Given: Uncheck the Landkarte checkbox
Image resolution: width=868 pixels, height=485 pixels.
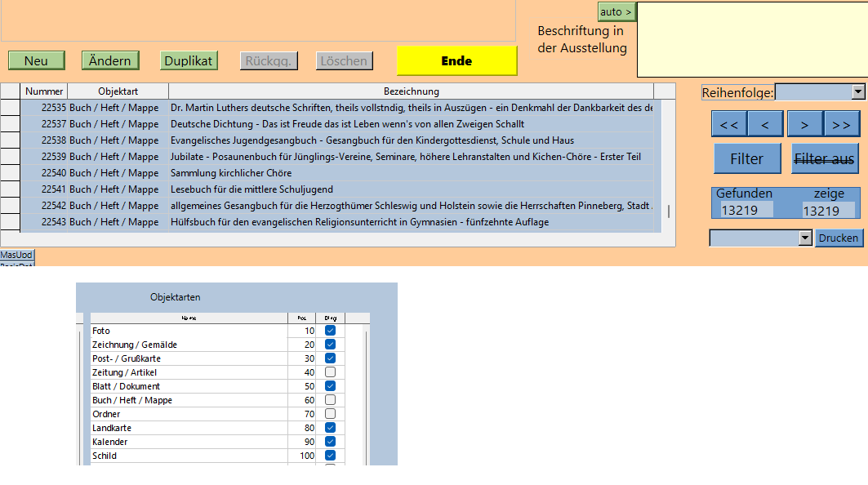Looking at the screenshot, I should pos(330,428).
